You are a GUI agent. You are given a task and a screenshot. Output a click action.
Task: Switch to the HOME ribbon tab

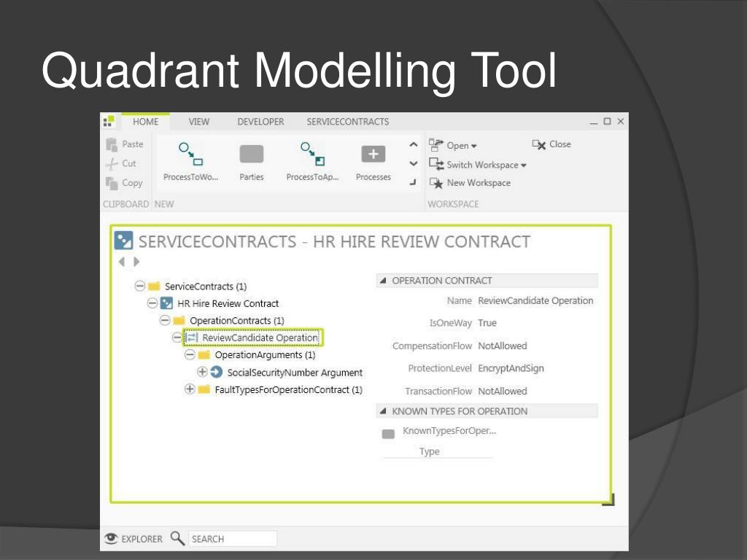click(x=145, y=122)
